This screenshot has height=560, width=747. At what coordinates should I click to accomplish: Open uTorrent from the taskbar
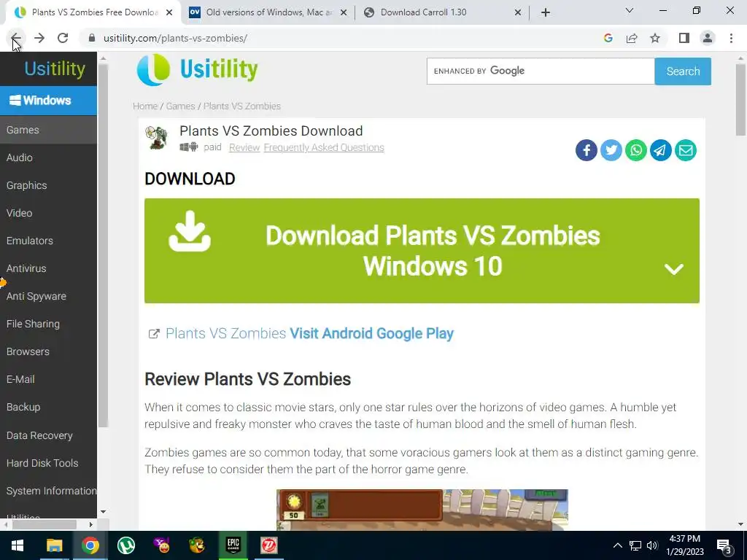[x=125, y=545]
